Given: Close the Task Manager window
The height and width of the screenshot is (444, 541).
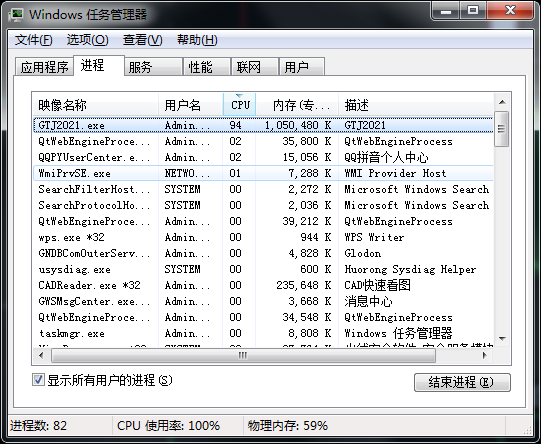Looking at the screenshot, I should 510,11.
